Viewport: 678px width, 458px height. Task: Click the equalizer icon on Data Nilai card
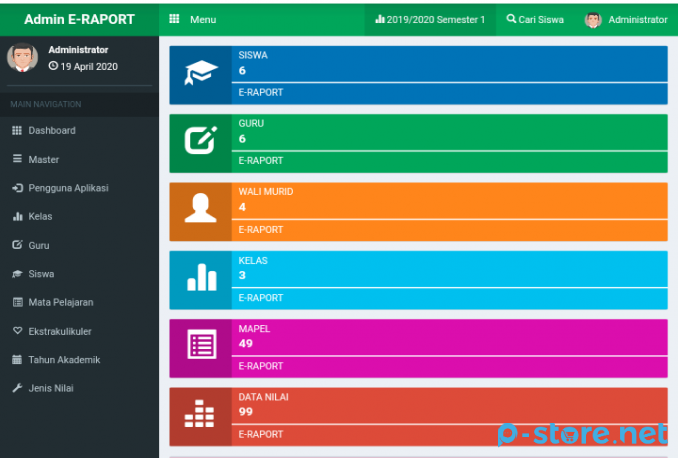tap(200, 415)
